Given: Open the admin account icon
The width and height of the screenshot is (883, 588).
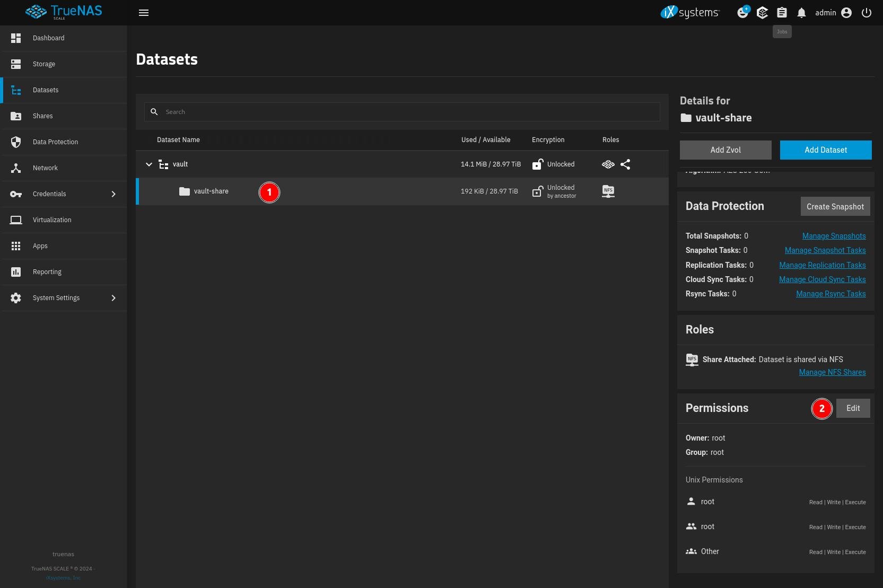Looking at the screenshot, I should click(846, 13).
